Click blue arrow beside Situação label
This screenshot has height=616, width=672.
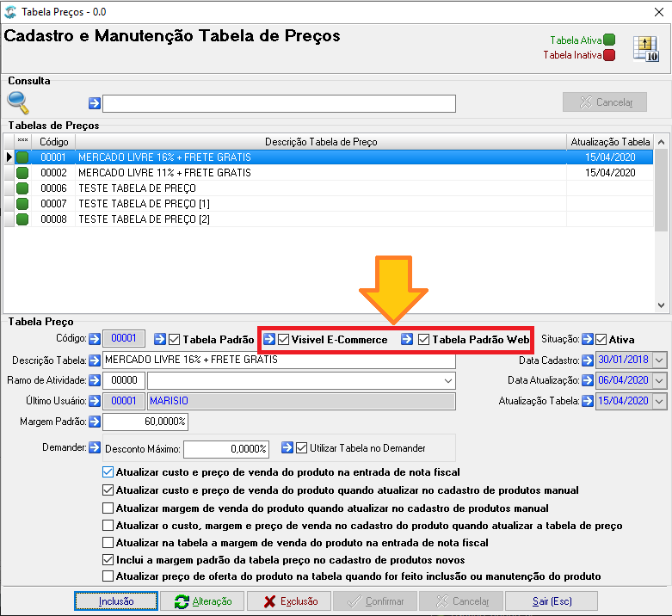(588, 339)
